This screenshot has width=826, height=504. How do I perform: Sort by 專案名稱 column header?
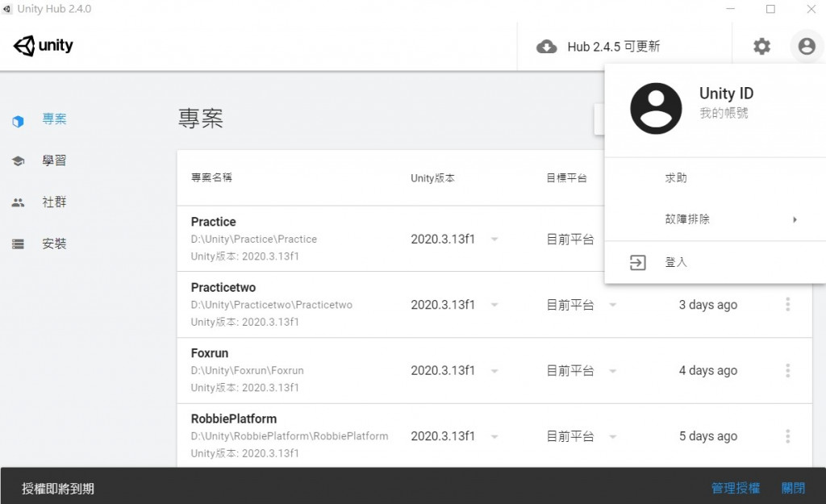(x=211, y=178)
